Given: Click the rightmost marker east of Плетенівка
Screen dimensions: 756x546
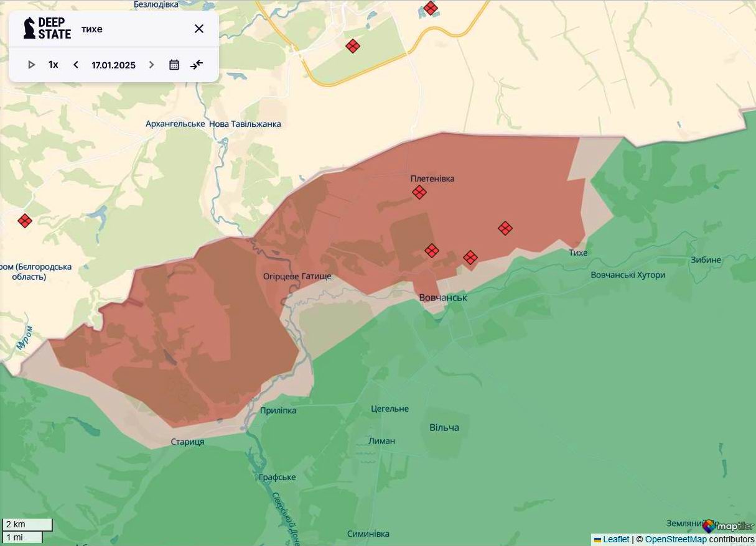Looking at the screenshot, I should (x=505, y=228).
